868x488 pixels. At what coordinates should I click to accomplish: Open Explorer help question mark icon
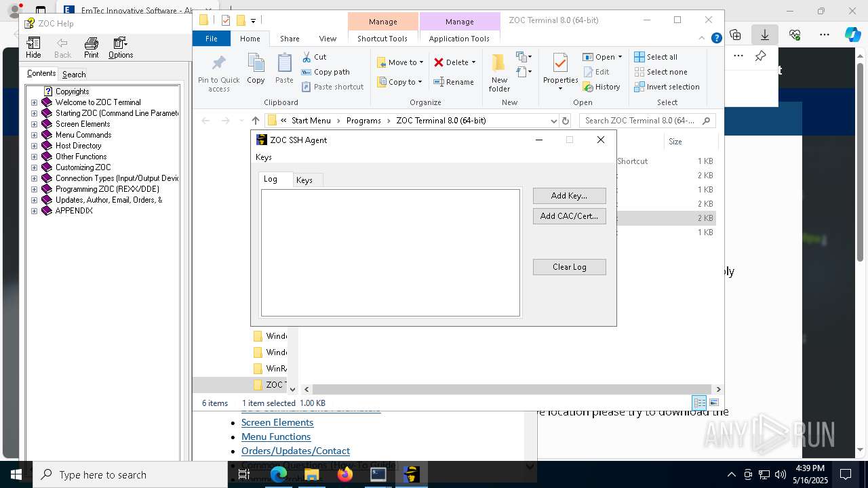click(x=716, y=39)
